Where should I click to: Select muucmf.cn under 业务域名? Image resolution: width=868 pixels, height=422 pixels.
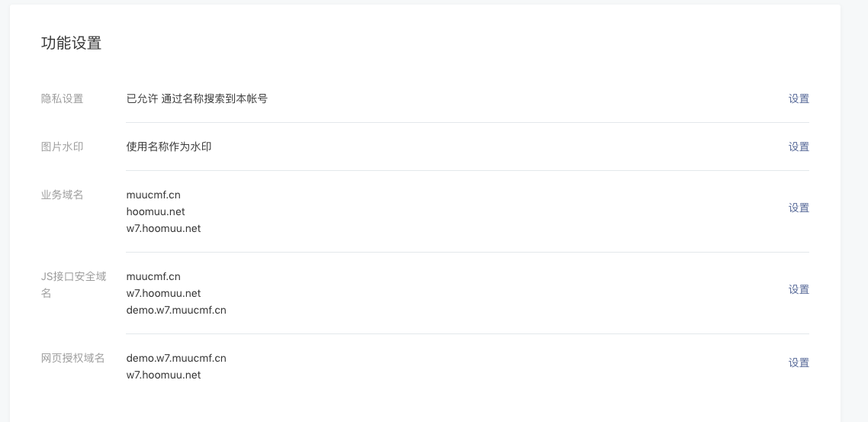click(x=153, y=195)
